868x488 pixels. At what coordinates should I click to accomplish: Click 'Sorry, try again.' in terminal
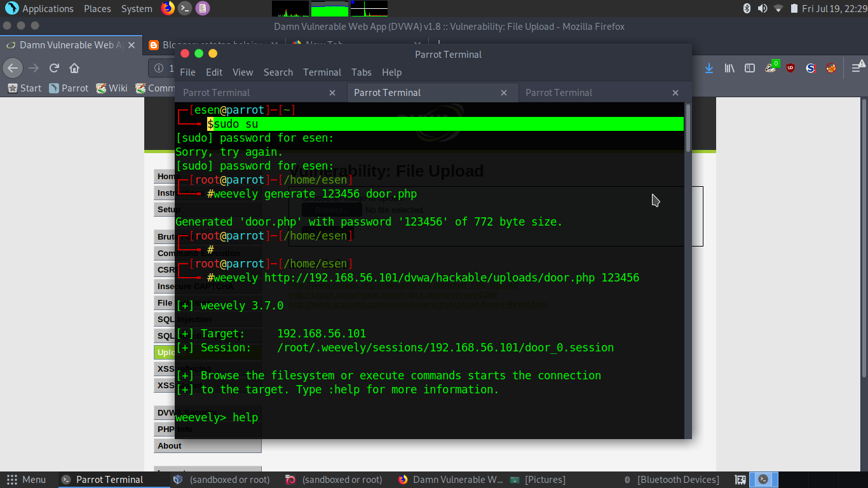click(229, 152)
